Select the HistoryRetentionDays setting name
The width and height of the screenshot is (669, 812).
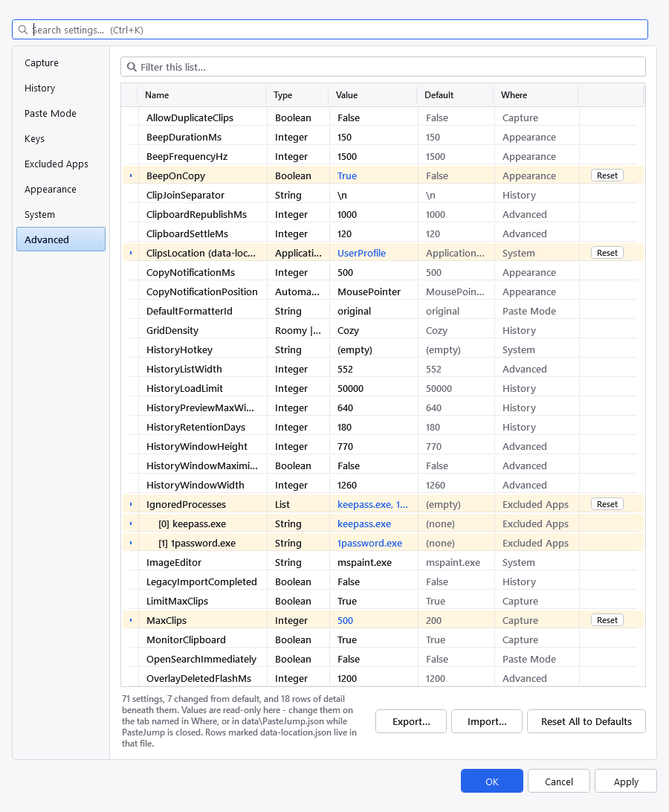[195, 427]
